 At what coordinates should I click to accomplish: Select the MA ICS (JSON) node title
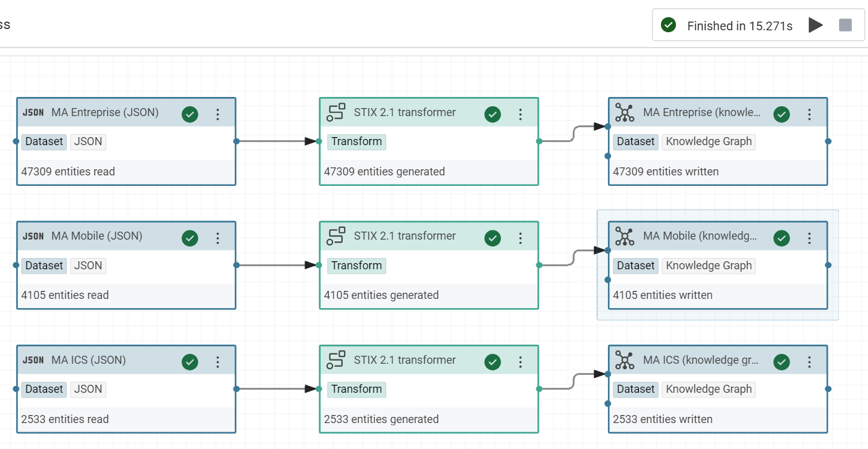click(x=88, y=360)
